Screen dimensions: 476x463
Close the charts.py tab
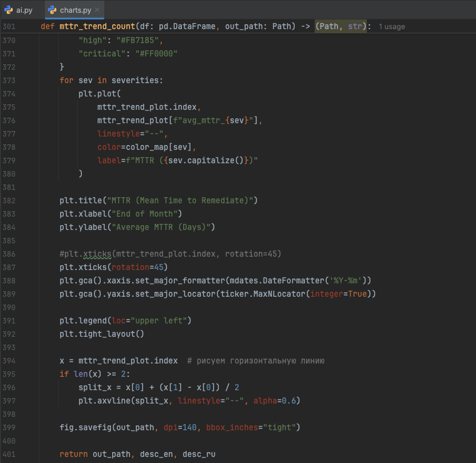tap(98, 10)
